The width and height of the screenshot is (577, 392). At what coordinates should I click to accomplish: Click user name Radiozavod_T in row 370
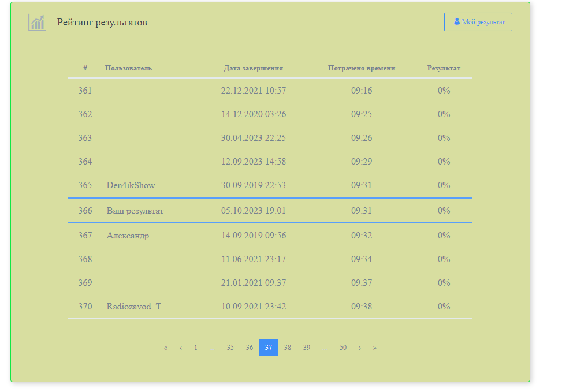(134, 307)
